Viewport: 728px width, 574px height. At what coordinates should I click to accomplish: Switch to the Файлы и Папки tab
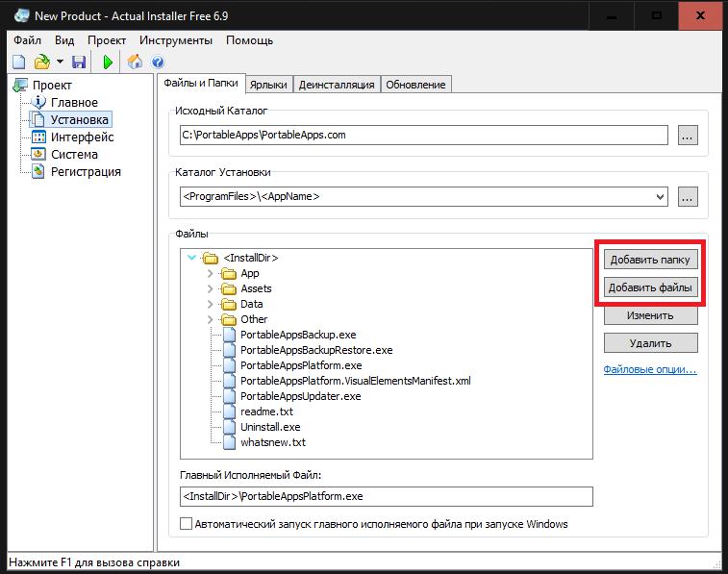201,83
